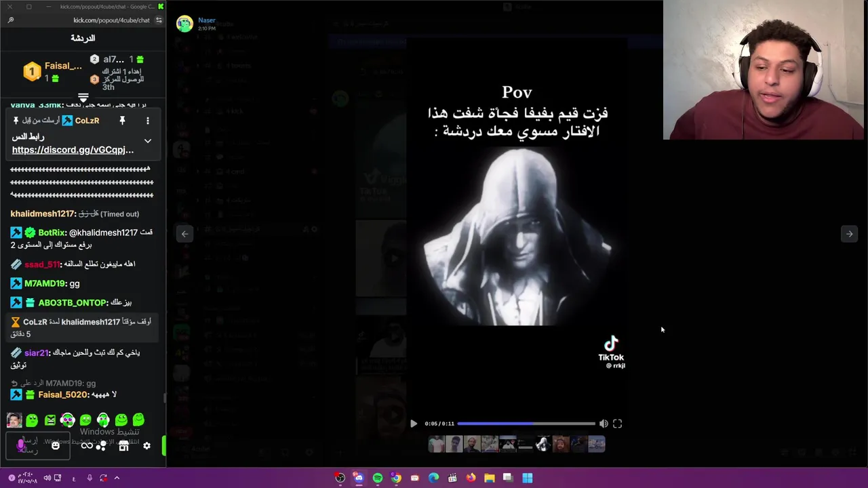Open the first thumbnail in the media strip
The image size is (868, 488).
(436, 444)
